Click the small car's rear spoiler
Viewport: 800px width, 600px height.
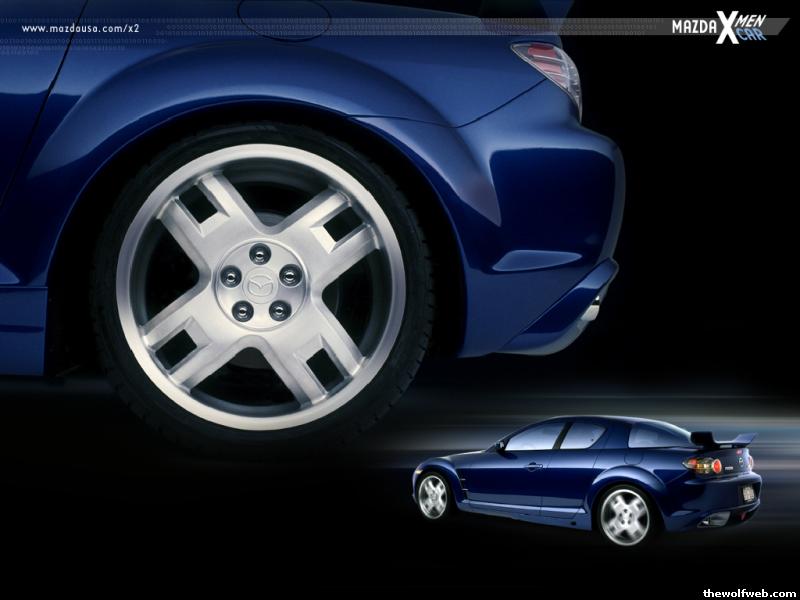[x=725, y=438]
